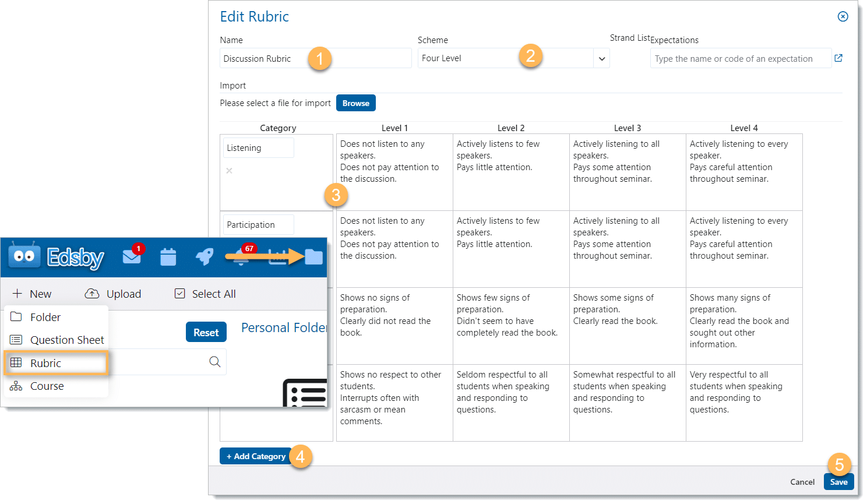867x504 pixels.
Task: Click the rocket launch icon
Action: pos(204,257)
